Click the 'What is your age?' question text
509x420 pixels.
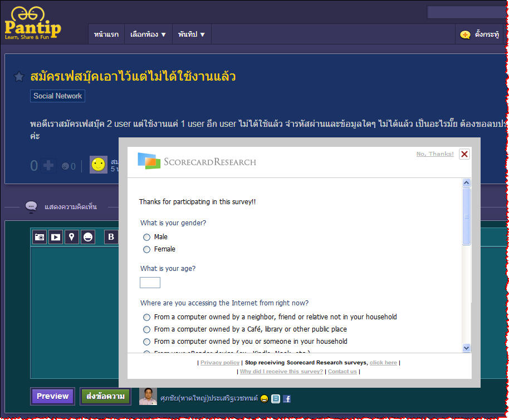(x=168, y=269)
